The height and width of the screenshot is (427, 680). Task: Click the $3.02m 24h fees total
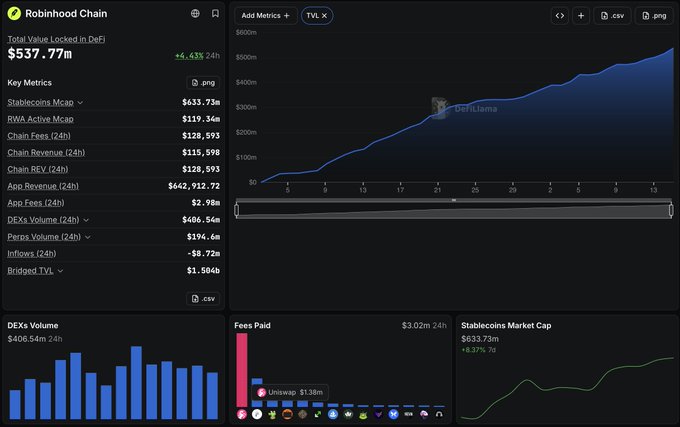tap(424, 326)
